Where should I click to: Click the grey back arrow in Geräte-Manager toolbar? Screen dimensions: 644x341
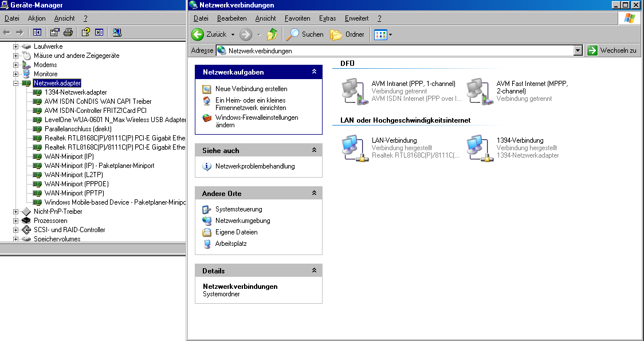tap(6, 33)
